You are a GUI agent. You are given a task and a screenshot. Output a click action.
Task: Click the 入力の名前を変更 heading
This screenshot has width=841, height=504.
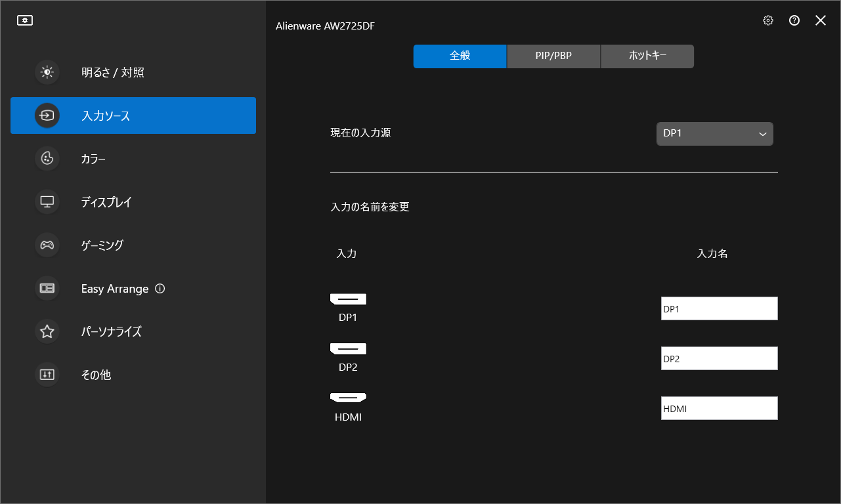(x=370, y=207)
